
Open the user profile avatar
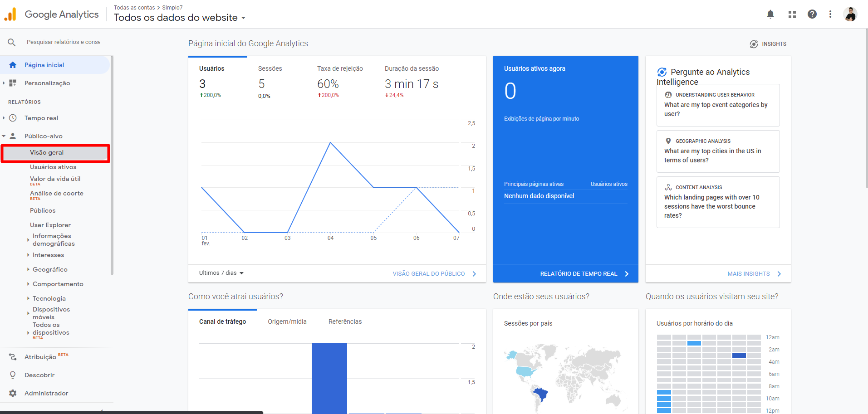coord(850,14)
